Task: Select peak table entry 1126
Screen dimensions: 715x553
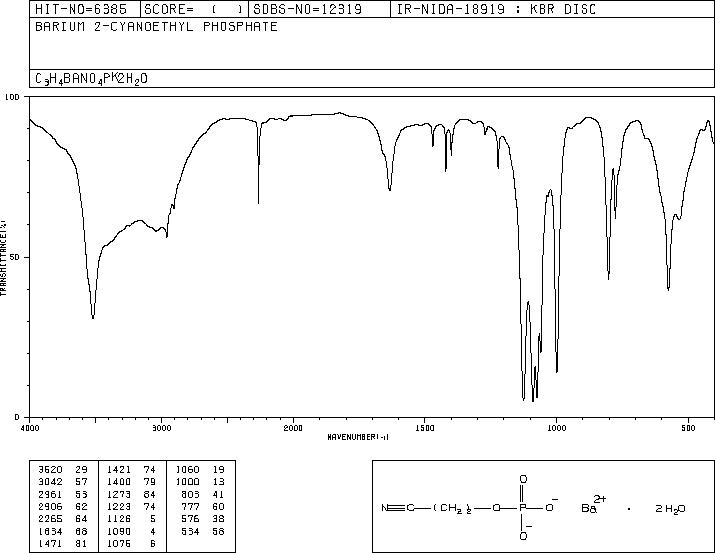Action: coord(131,519)
